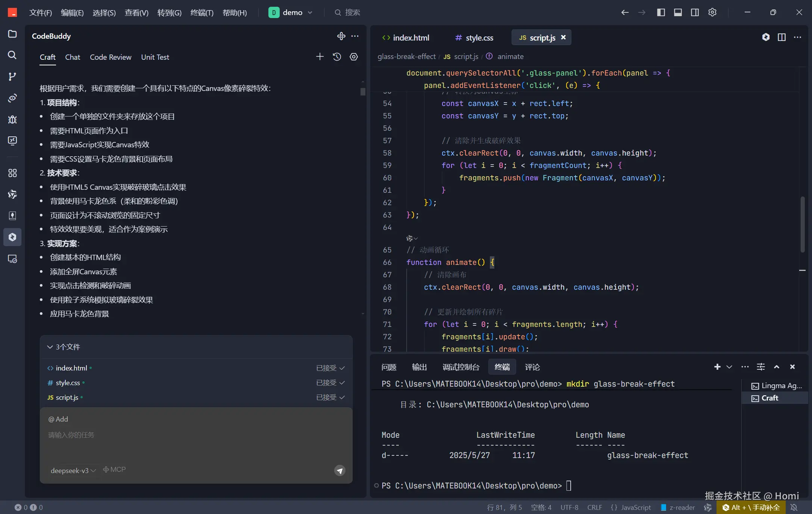Toggle the primary sidebar layout icon
Viewport: 812px width, 514px height.
click(x=661, y=12)
